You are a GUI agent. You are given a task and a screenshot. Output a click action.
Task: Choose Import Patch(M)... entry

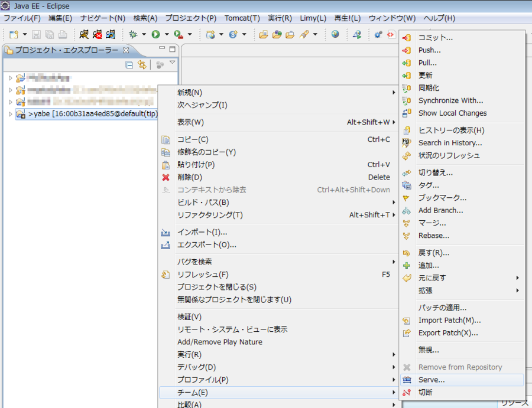[462, 320]
